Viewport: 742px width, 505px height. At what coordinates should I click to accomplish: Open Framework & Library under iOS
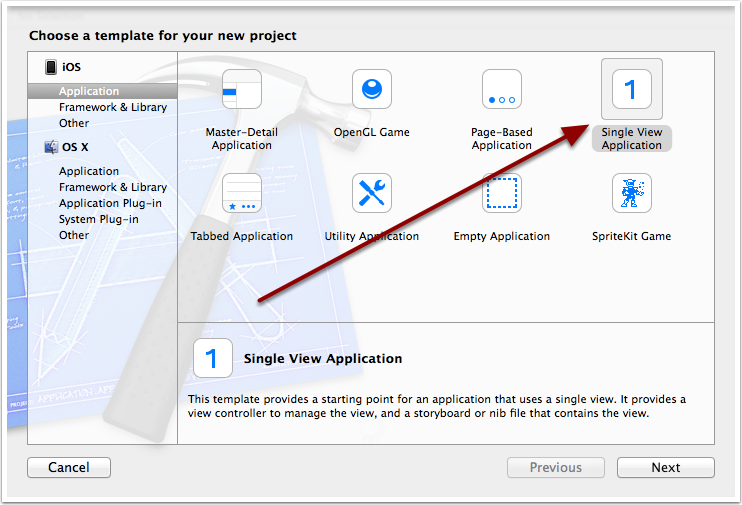(x=113, y=107)
